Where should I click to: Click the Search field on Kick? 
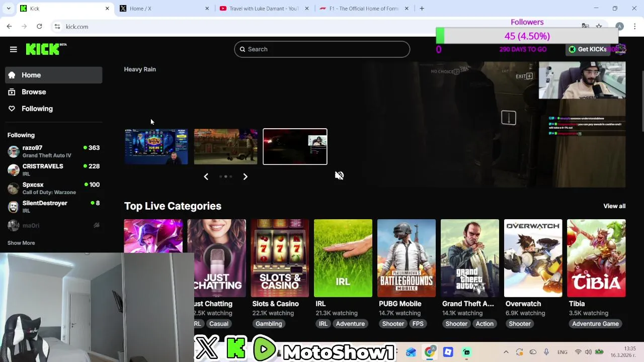pyautogui.click(x=322, y=49)
